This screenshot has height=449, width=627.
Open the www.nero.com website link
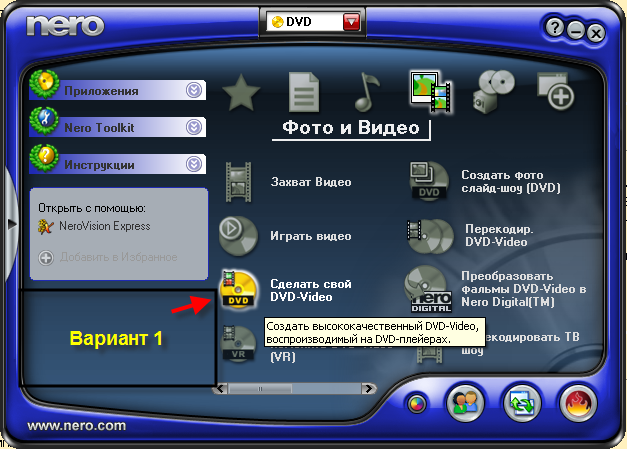(x=76, y=425)
